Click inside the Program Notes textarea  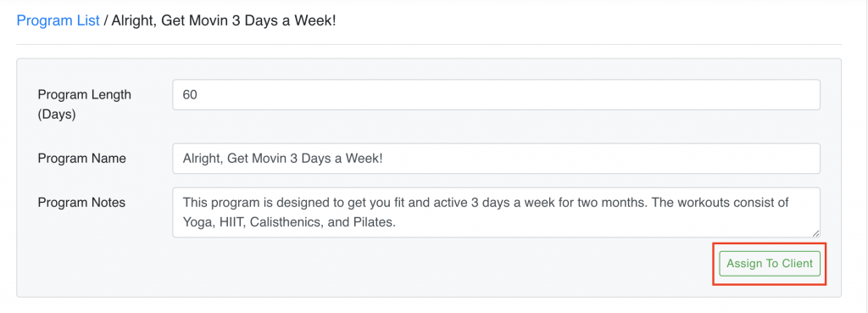click(x=496, y=213)
